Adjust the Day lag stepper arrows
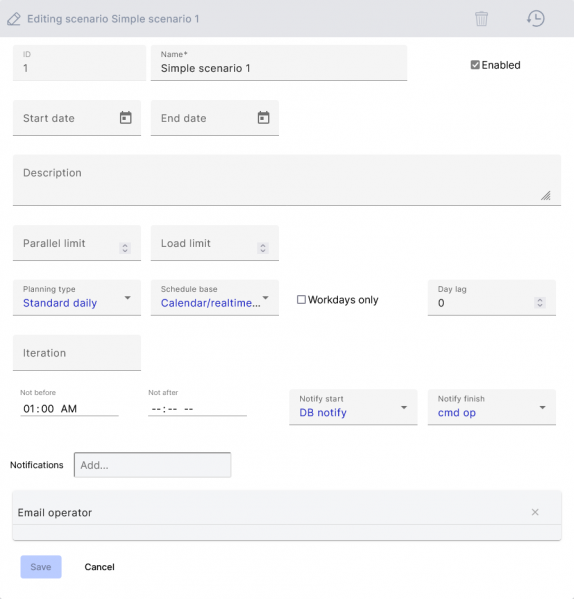Viewport: 574px width, 599px height. pyautogui.click(x=540, y=303)
